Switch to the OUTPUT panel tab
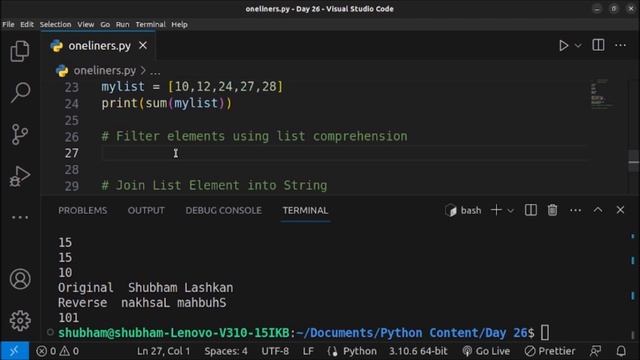The image size is (640, 360). click(146, 210)
